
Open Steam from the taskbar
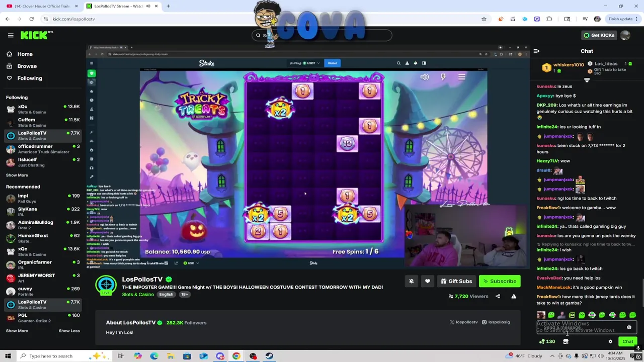coord(269,356)
